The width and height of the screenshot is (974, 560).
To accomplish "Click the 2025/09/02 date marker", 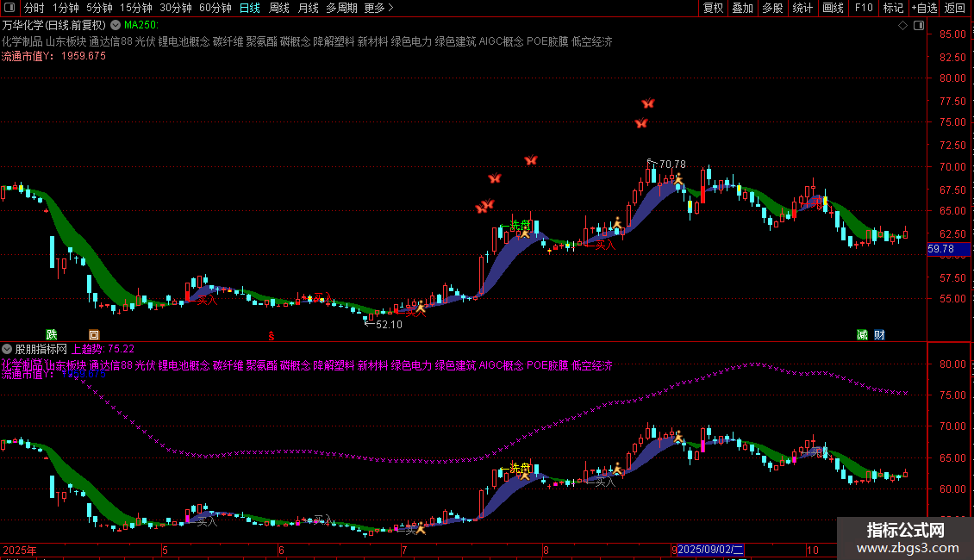I will coord(710,550).
